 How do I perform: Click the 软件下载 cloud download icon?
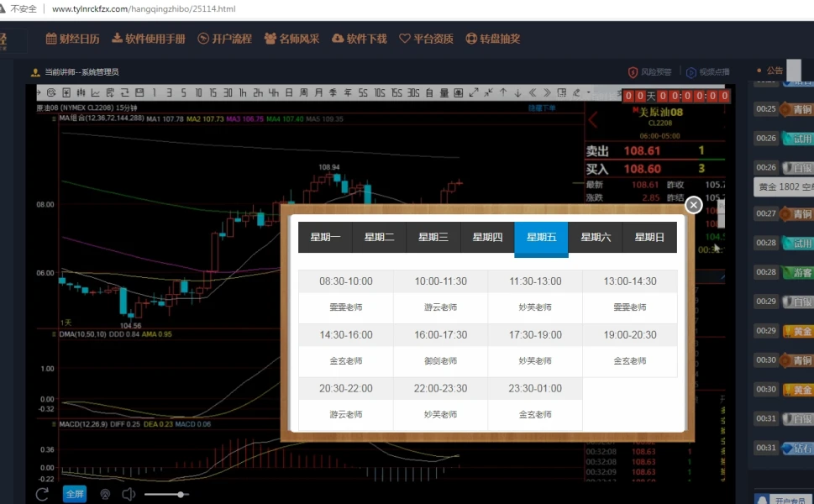tap(338, 39)
